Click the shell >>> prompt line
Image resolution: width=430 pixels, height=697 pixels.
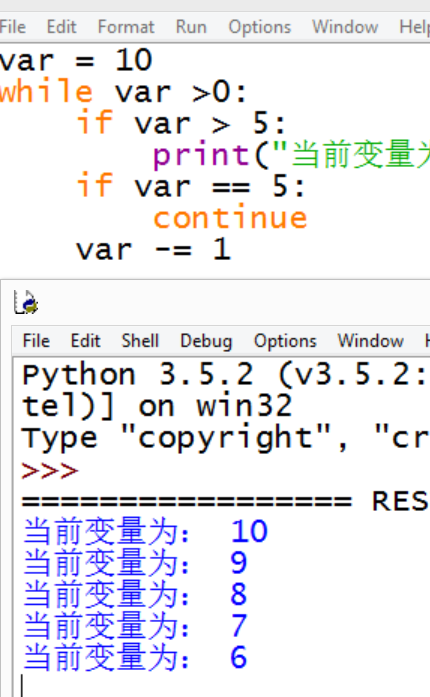50,470
